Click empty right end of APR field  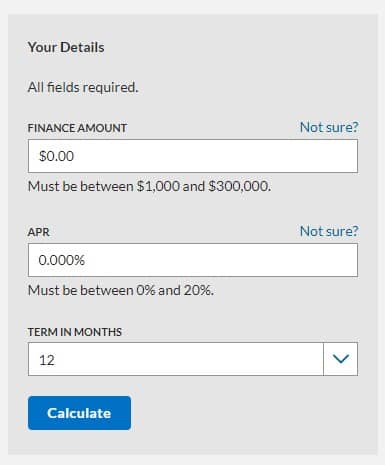coord(300,260)
